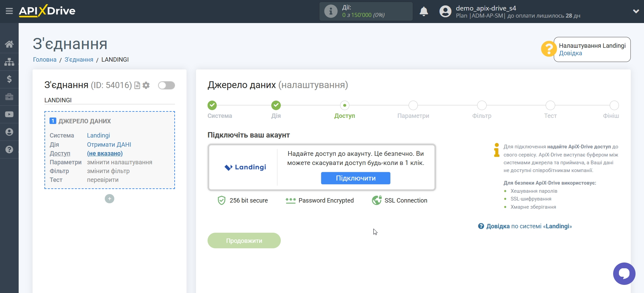This screenshot has width=644, height=293.
Task: Open the actions info icon
Action: 331,11
